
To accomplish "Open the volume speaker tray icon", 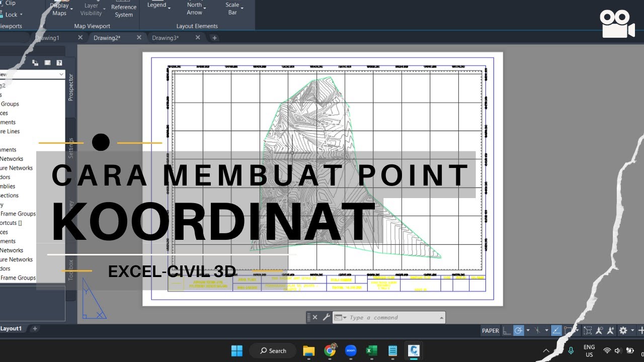I will pyautogui.click(x=618, y=350).
